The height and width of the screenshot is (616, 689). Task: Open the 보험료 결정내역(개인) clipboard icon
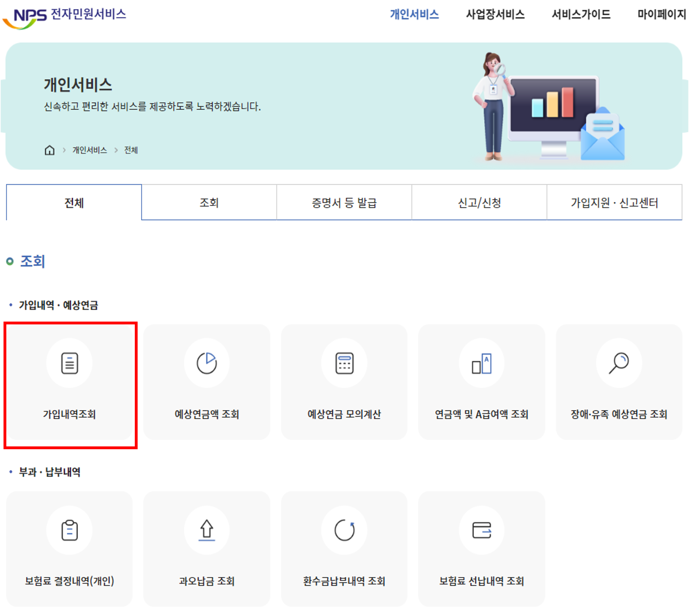coord(69,530)
